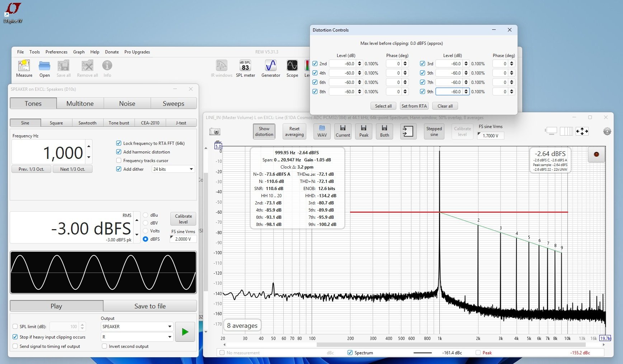Click the RTA export arrow icon
This screenshot has width=623, height=364.
tap(408, 132)
